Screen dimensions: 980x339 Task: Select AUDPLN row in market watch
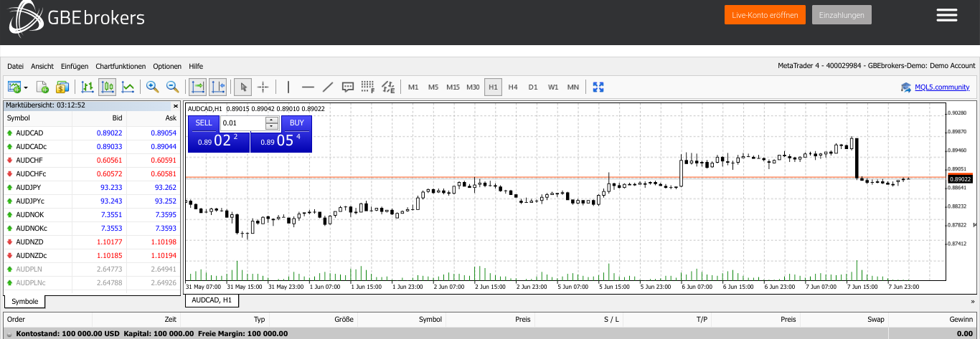(x=92, y=269)
